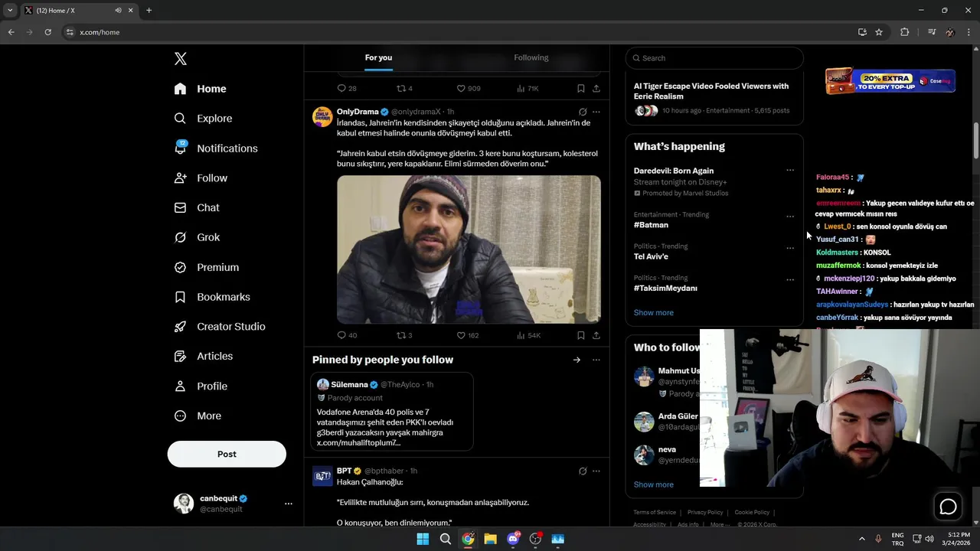Go to Premium subscription page
The image size is (980, 551).
pos(206,267)
